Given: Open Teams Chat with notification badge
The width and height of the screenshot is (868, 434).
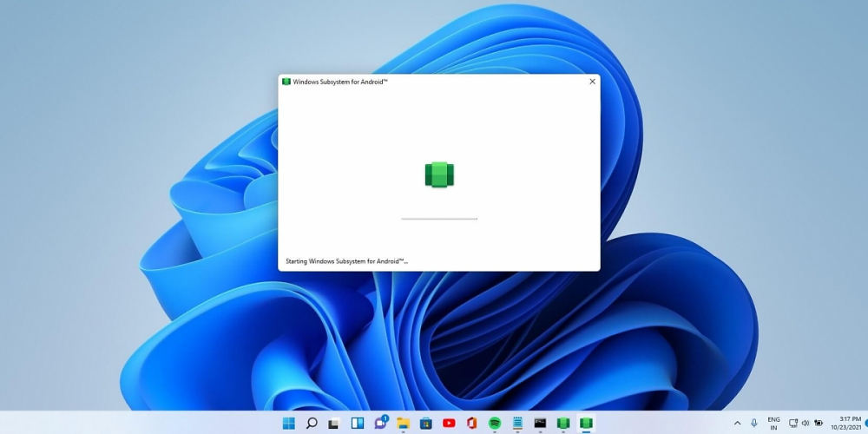Looking at the screenshot, I should tap(381, 423).
